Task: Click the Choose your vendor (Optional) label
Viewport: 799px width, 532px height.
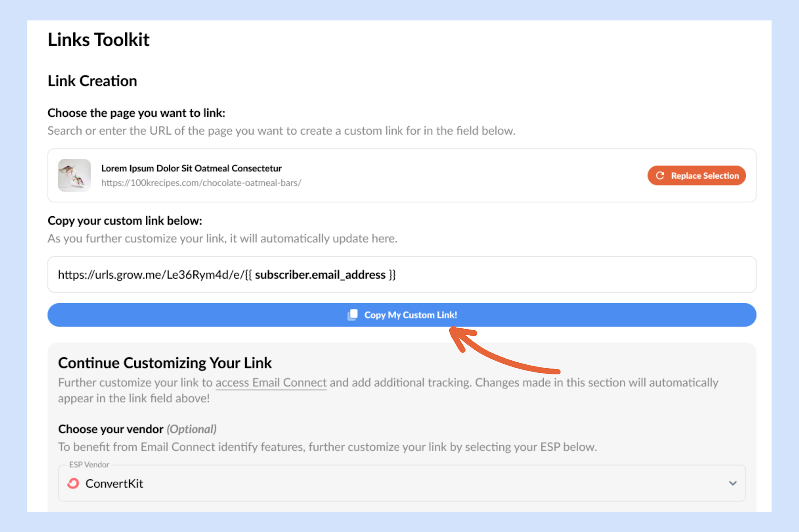Action: click(137, 429)
